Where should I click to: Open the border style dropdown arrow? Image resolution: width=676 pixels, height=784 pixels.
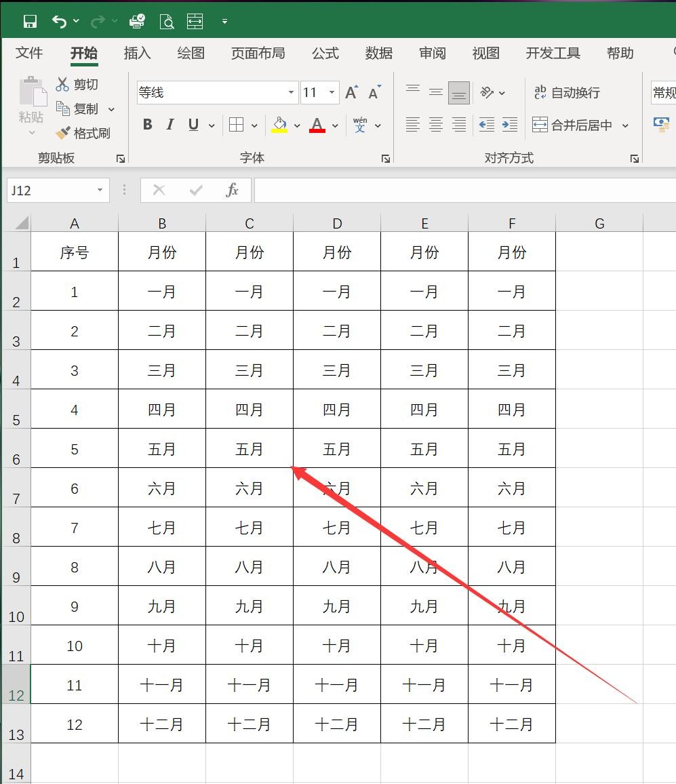point(253,125)
